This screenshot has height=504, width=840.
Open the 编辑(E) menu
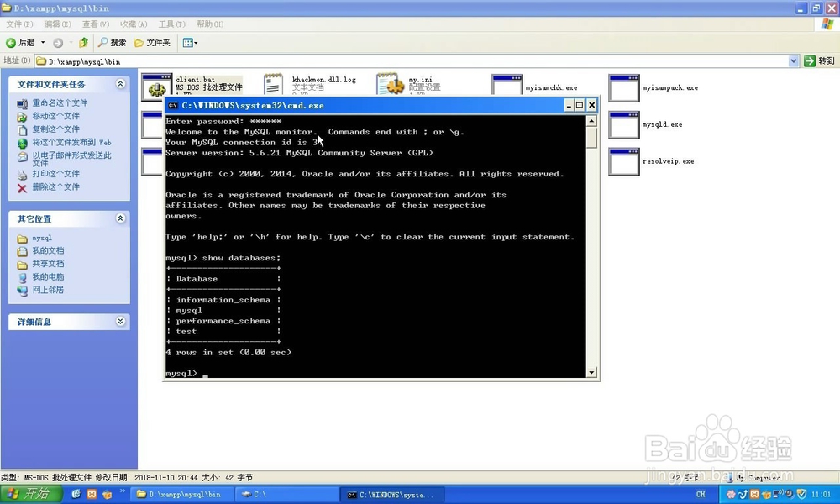pyautogui.click(x=57, y=24)
